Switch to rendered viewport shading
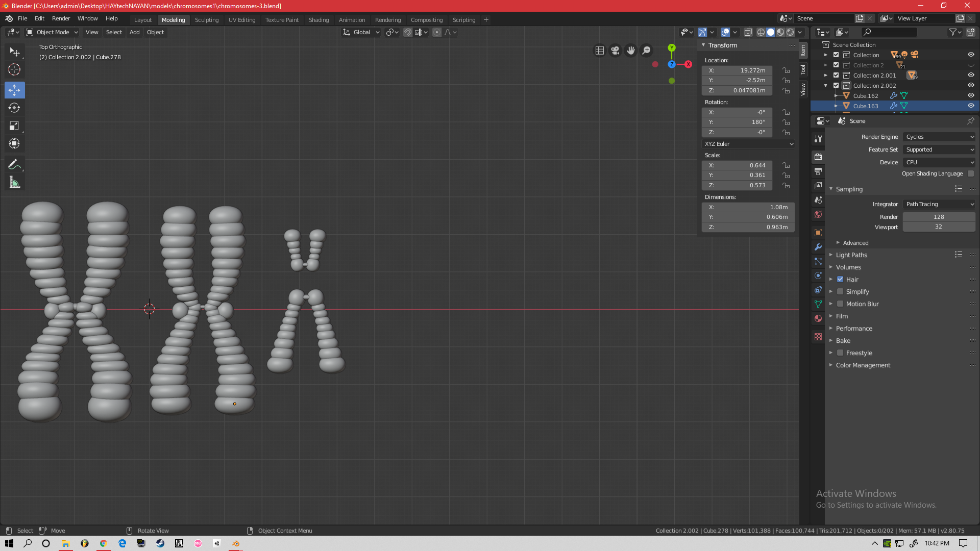Viewport: 980px width, 551px height. pos(790,32)
